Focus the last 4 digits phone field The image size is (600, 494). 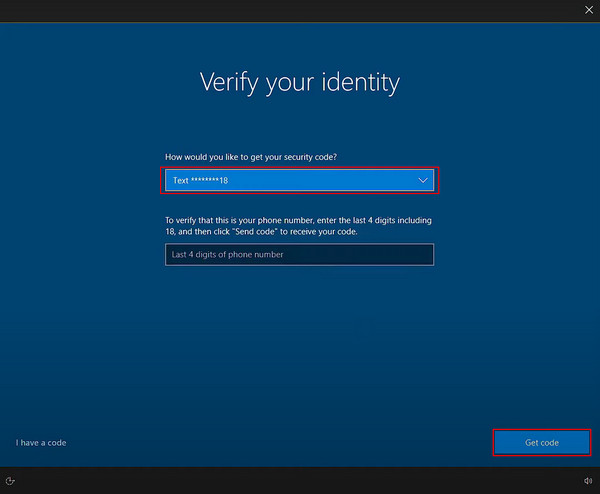[x=299, y=254]
